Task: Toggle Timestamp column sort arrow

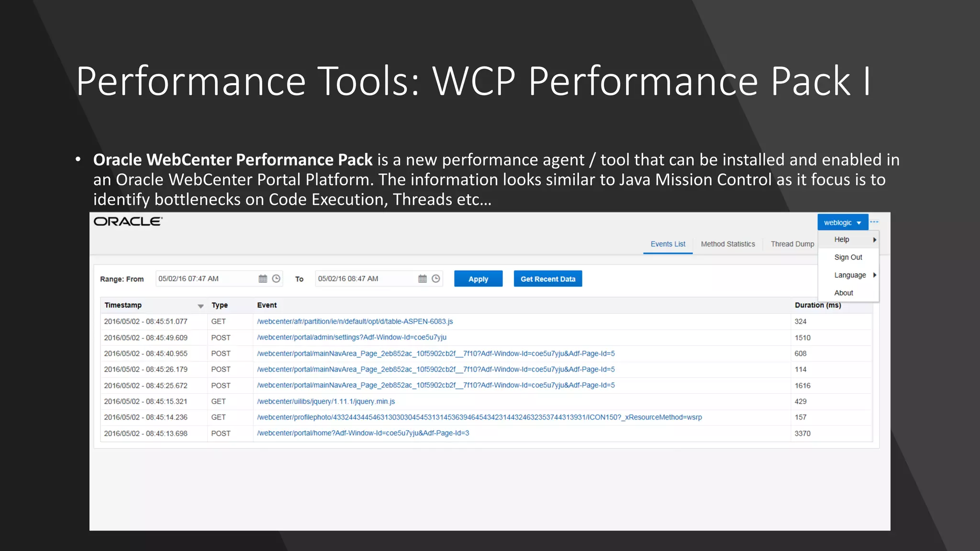Action: pyautogui.click(x=200, y=306)
